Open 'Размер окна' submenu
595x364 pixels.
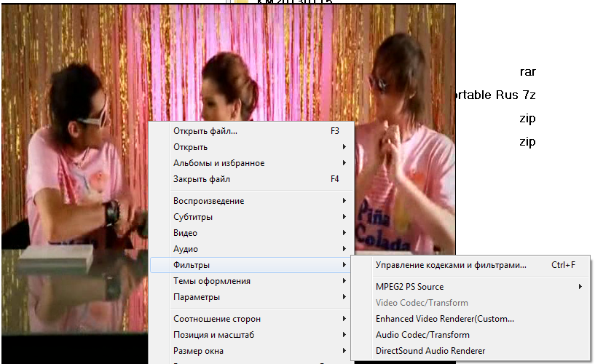click(x=199, y=352)
